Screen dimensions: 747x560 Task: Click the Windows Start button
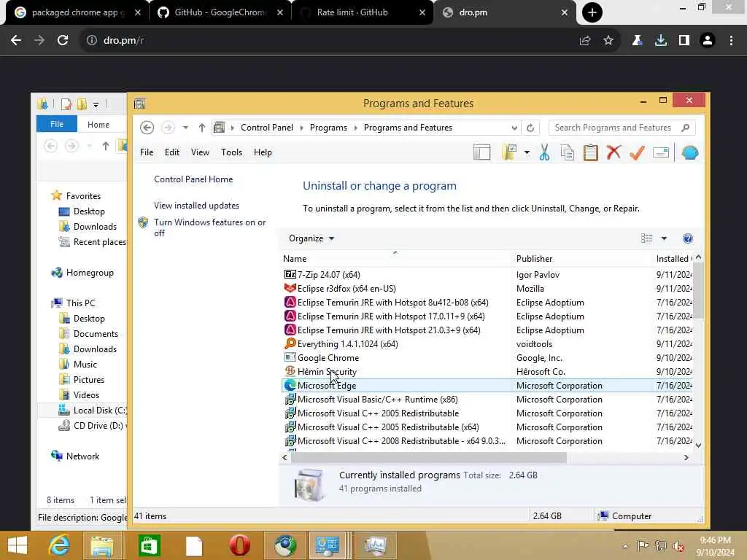(x=18, y=545)
